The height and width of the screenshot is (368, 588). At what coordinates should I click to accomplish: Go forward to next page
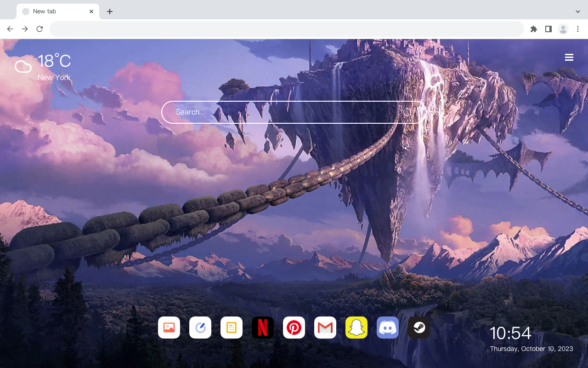(25, 29)
